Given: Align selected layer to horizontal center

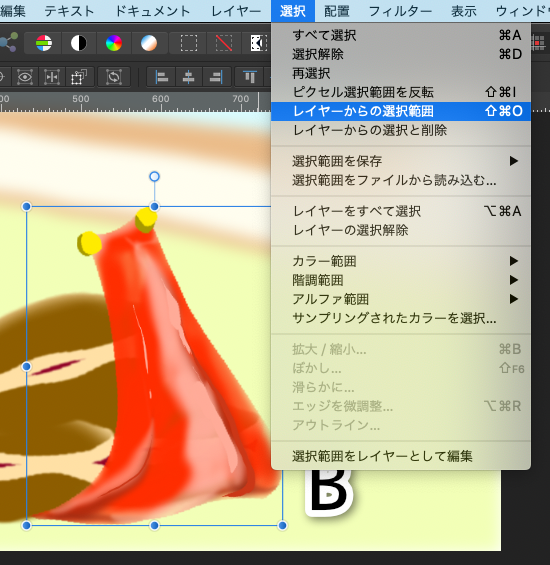Looking at the screenshot, I should click(188, 77).
